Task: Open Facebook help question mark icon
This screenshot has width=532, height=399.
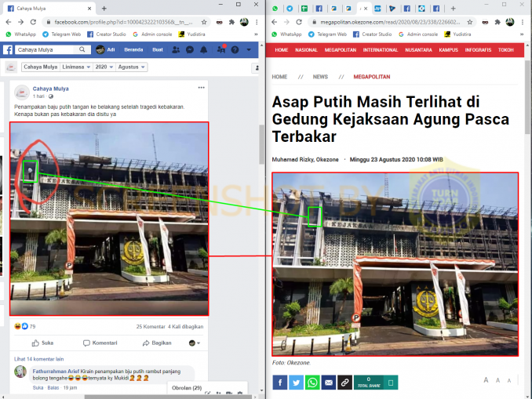Action: point(235,50)
